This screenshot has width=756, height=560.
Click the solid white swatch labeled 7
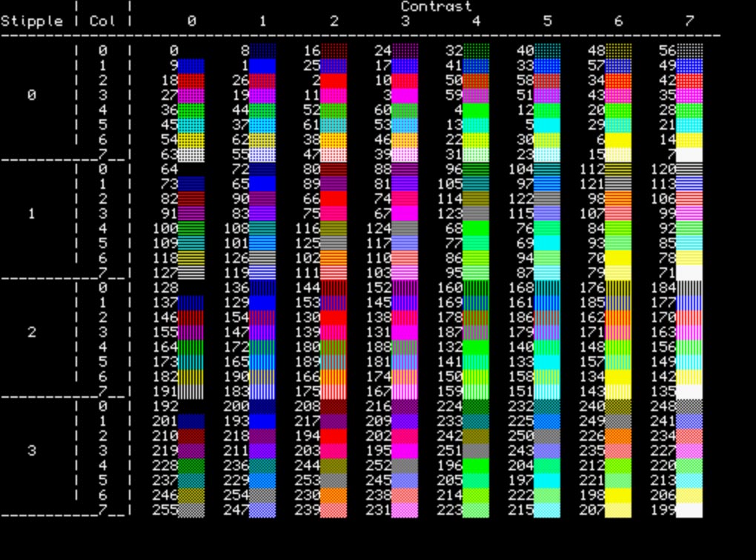click(689, 155)
